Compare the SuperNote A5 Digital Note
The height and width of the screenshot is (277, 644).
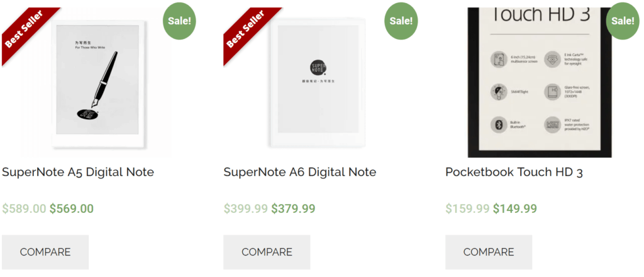tap(45, 252)
